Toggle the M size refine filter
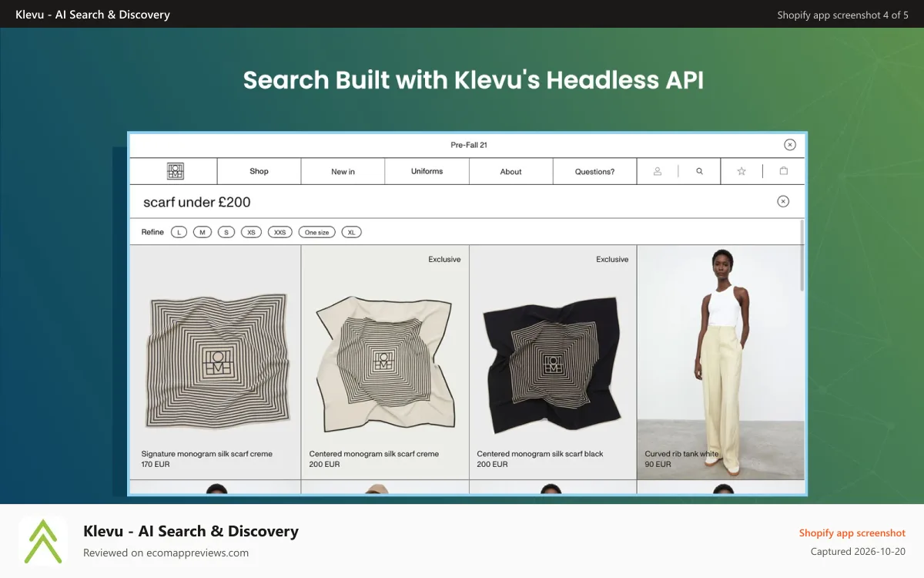The width and height of the screenshot is (924, 578). click(203, 232)
